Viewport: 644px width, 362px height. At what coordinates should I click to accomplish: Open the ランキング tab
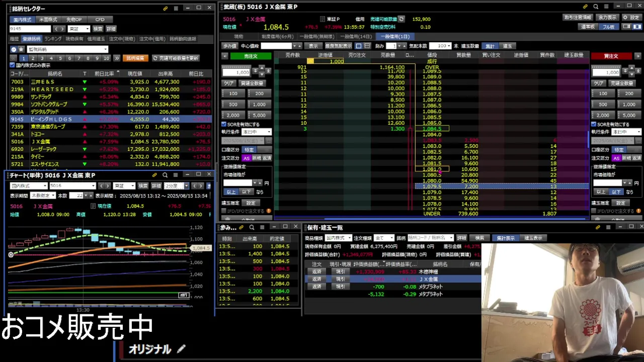pyautogui.click(x=53, y=39)
